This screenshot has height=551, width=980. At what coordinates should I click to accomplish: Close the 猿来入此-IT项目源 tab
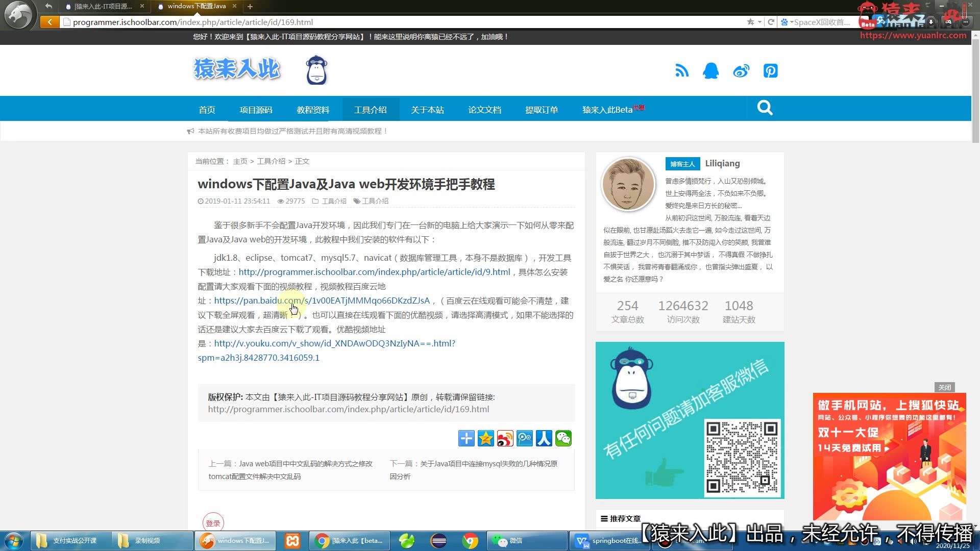click(x=142, y=6)
